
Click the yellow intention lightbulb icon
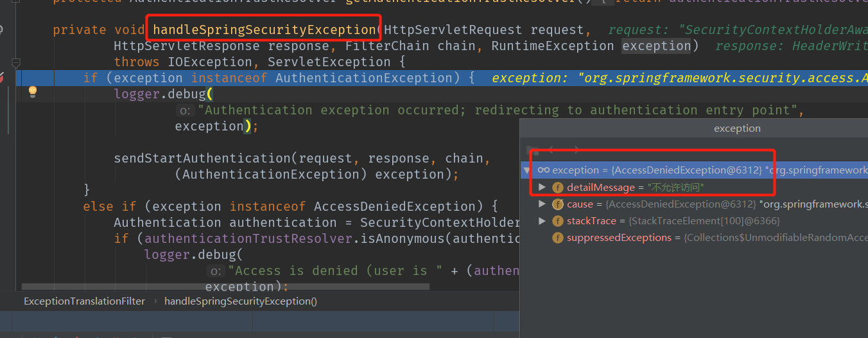tap(33, 92)
